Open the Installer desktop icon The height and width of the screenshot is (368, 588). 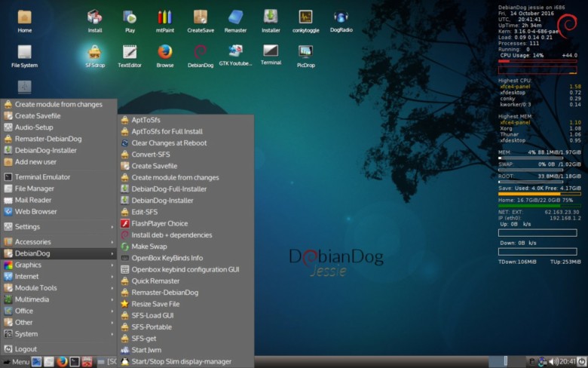(x=271, y=21)
